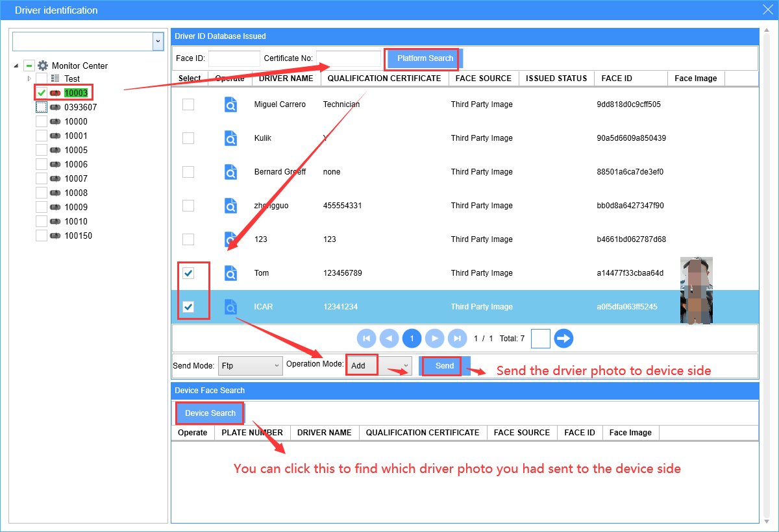Select device 10010 in the tree
The height and width of the screenshot is (532, 779).
pyautogui.click(x=75, y=221)
